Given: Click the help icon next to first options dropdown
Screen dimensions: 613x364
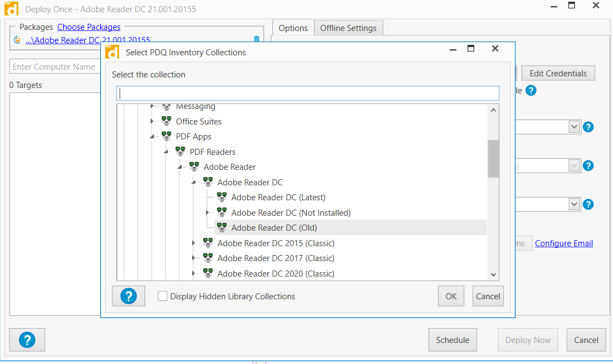Looking at the screenshot, I should (588, 127).
